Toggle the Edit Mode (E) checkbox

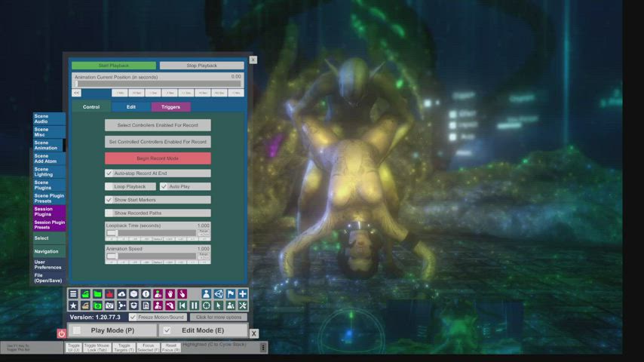(167, 330)
